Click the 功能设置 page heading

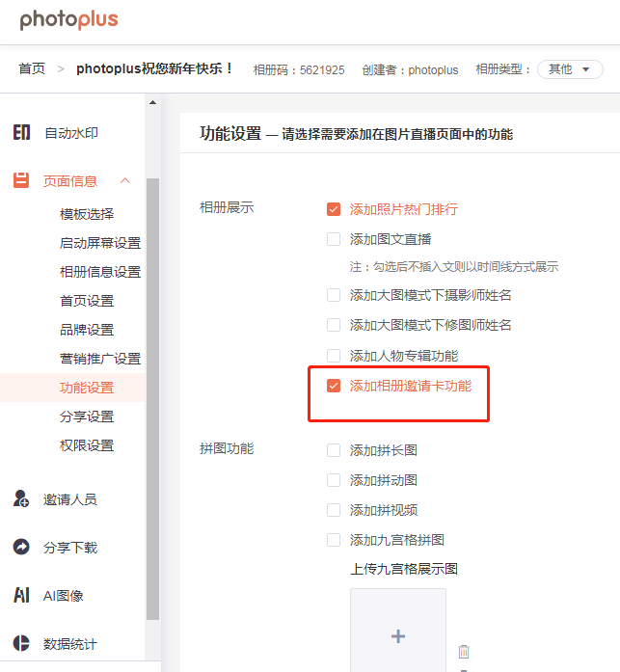[x=230, y=133]
